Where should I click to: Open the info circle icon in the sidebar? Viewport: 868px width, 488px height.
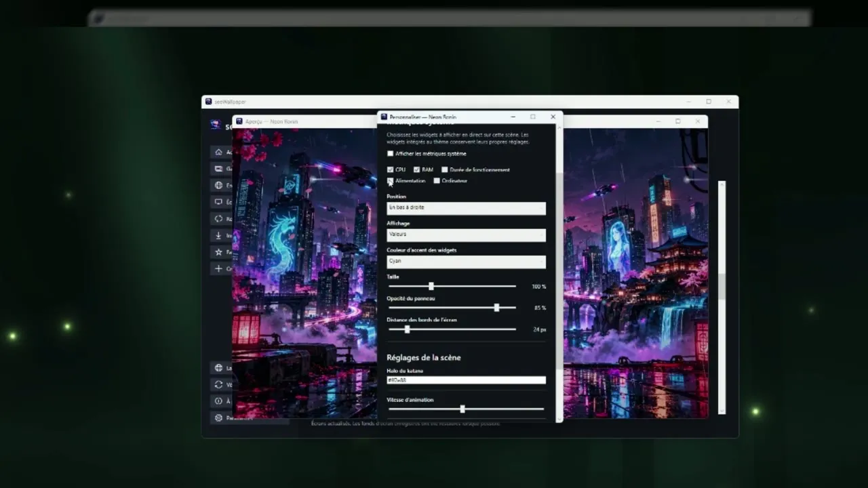click(218, 401)
